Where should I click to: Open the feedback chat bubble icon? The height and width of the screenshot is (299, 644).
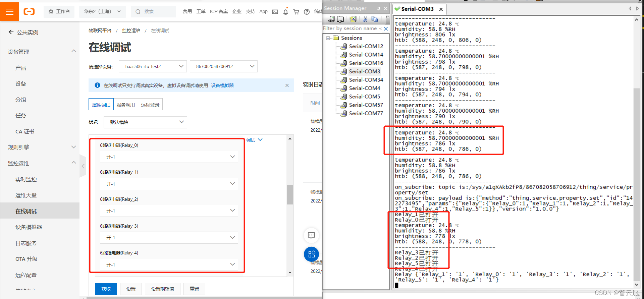(x=311, y=235)
